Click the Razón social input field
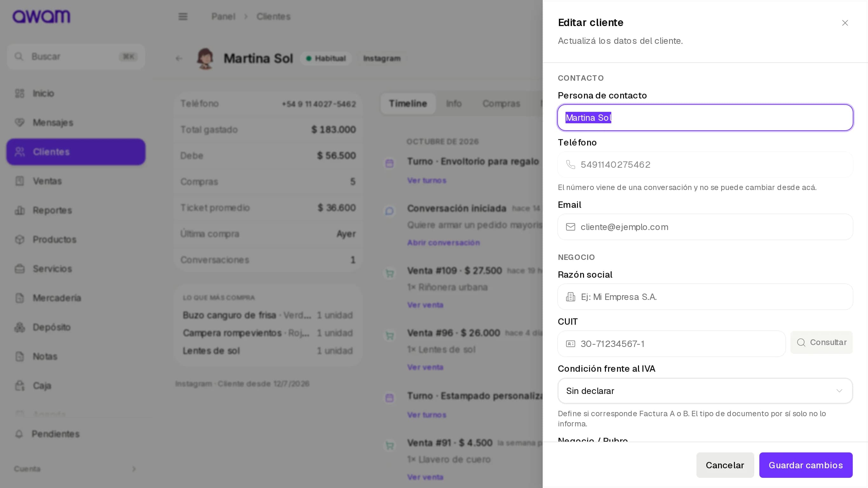 click(x=705, y=296)
